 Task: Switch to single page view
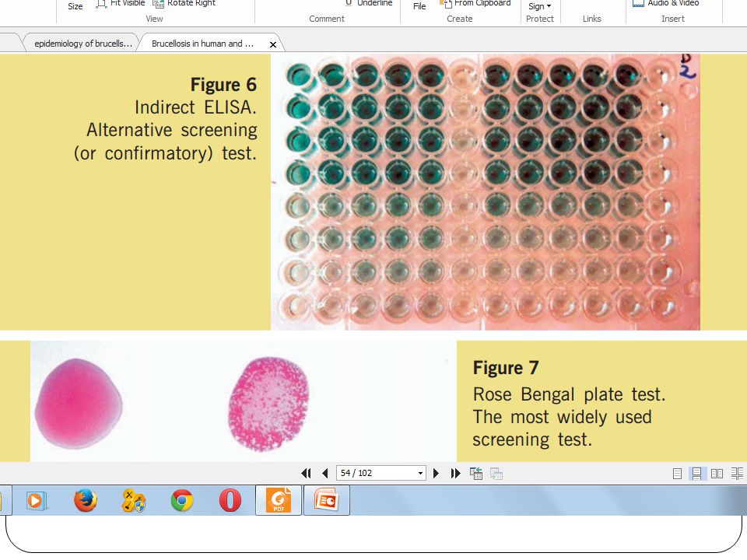pyautogui.click(x=677, y=474)
